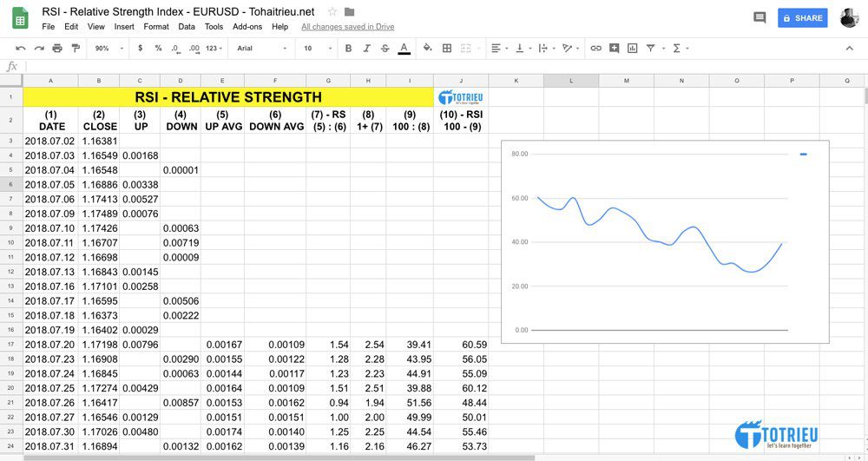This screenshot has width=868, height=461.
Task: Open horizontal align dropdown
Action: pos(499,48)
